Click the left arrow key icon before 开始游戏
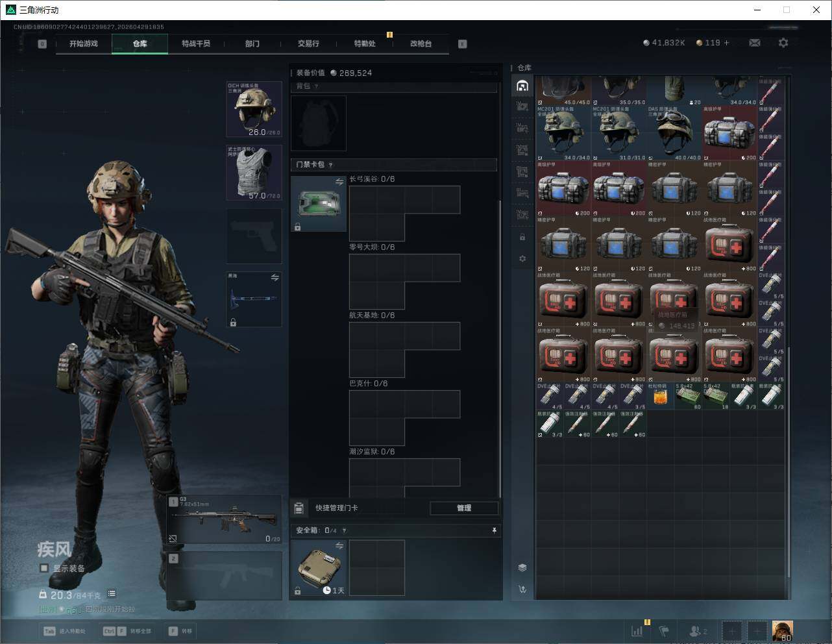This screenshot has height=644, width=832. [42, 44]
